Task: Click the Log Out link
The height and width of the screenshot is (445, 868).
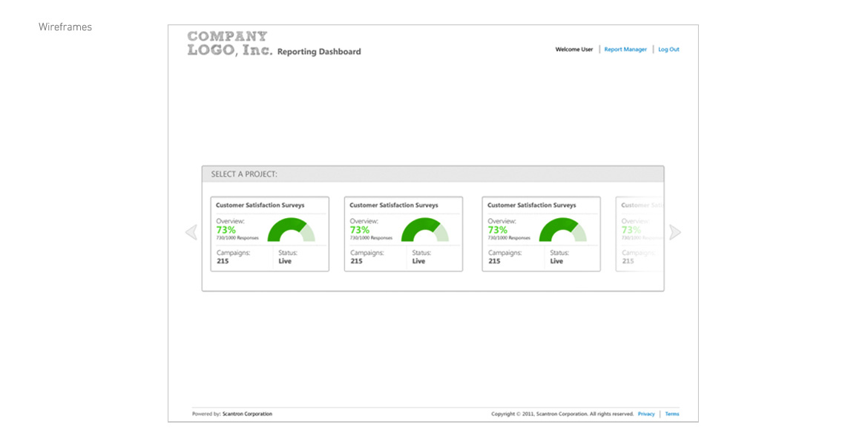Action: coord(668,50)
